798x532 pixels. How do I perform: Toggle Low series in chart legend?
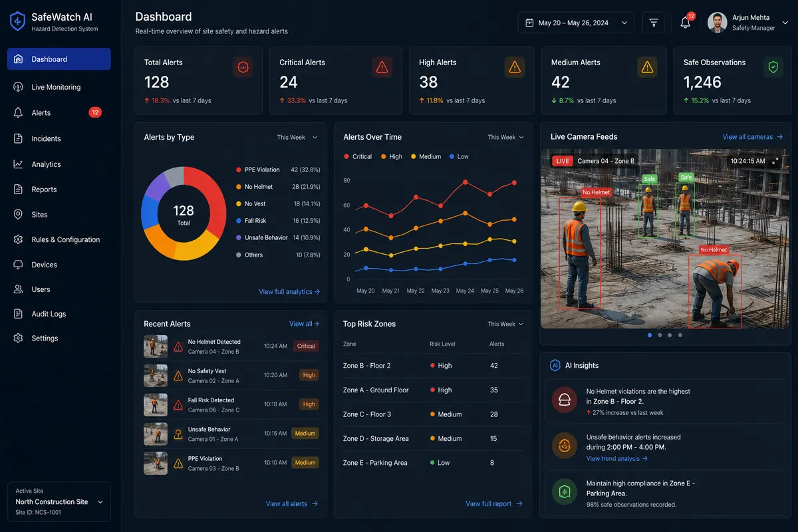click(460, 156)
